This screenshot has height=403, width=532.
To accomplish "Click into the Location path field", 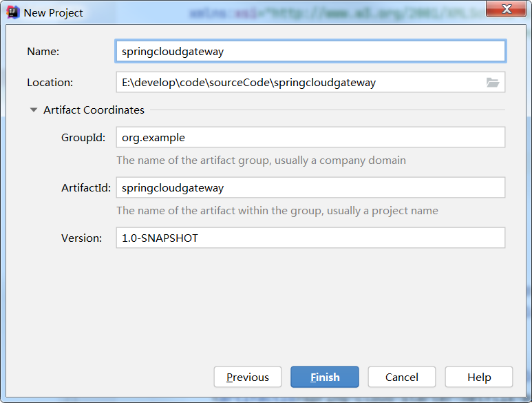I will pos(299,83).
